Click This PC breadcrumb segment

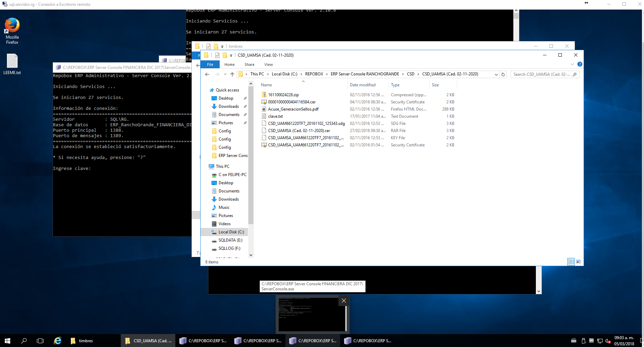pos(257,74)
